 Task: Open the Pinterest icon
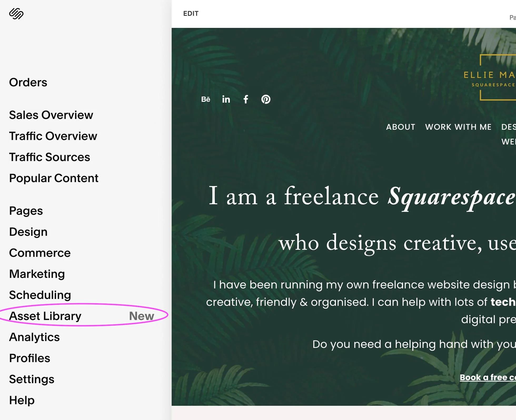(266, 99)
